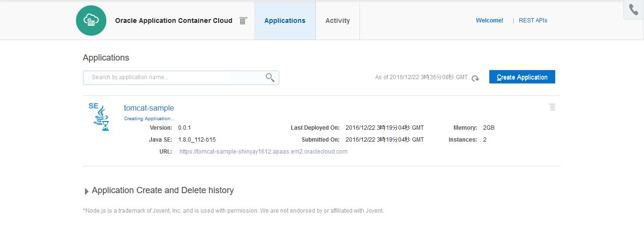
Task: Click the Oracle cloud logo icon
Action: click(91, 21)
